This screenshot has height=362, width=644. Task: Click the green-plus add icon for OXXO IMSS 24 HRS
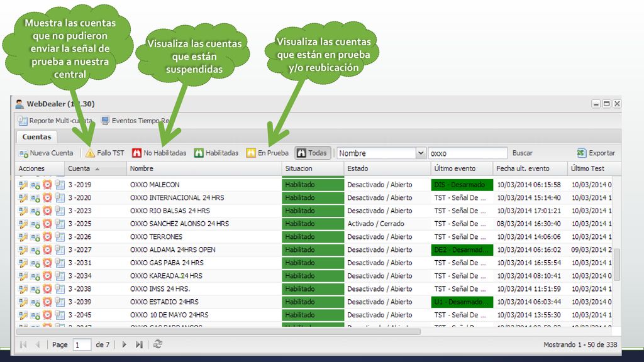(35, 289)
